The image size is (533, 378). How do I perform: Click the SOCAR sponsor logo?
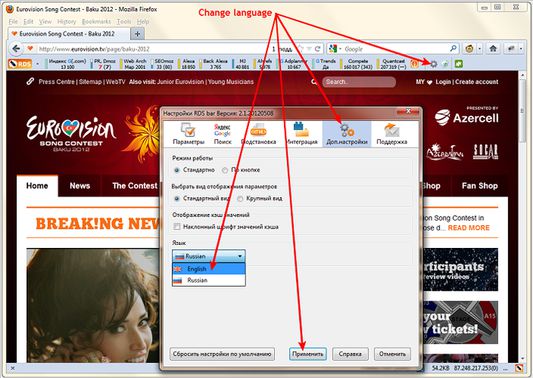pos(486,152)
